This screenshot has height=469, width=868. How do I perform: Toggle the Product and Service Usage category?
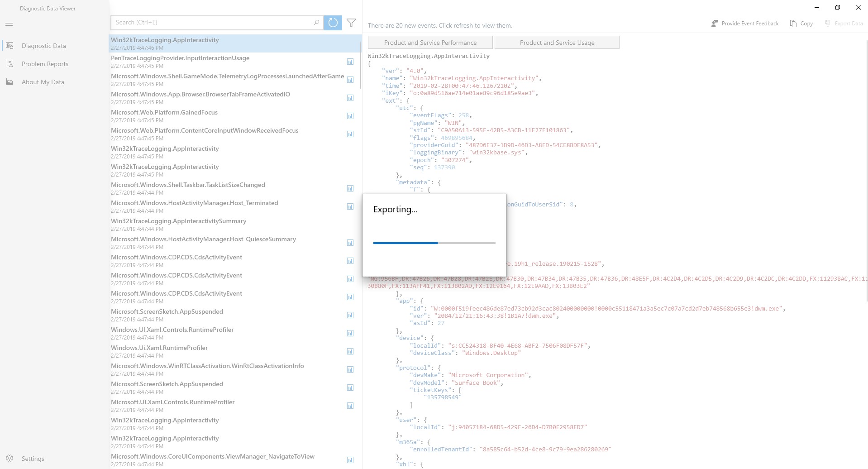(557, 42)
